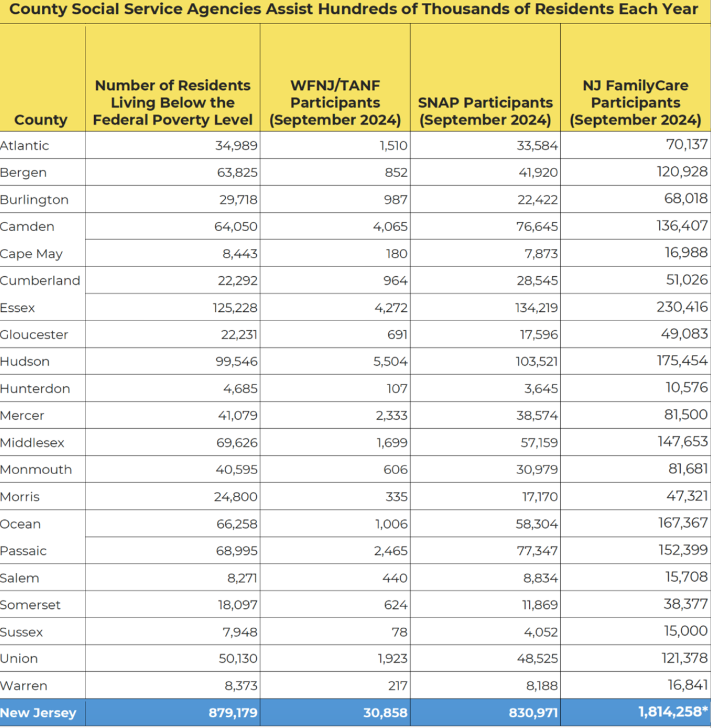The height and width of the screenshot is (728, 711).
Task: Click the Sussex WFNJ/TANF value 78
Action: click(399, 632)
